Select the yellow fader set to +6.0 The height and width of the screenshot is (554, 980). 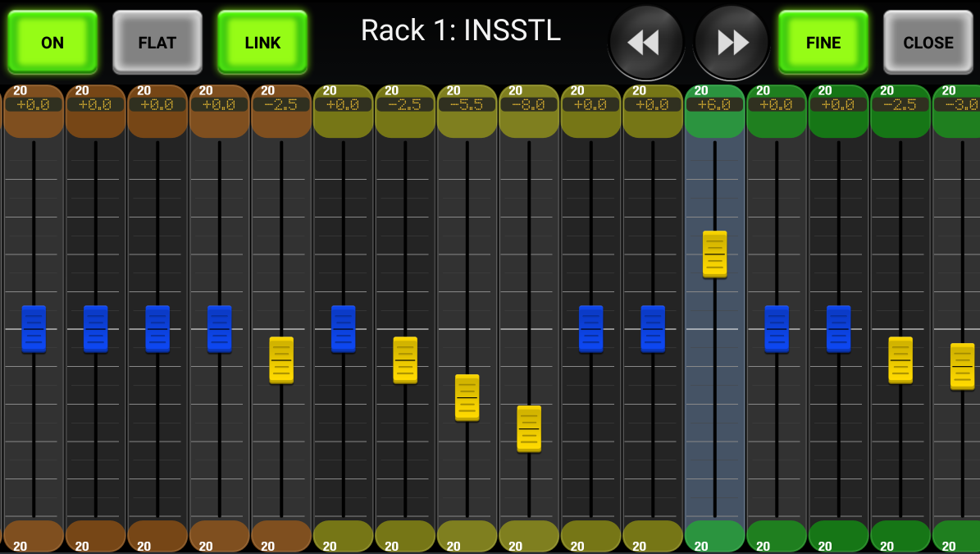coord(714,254)
